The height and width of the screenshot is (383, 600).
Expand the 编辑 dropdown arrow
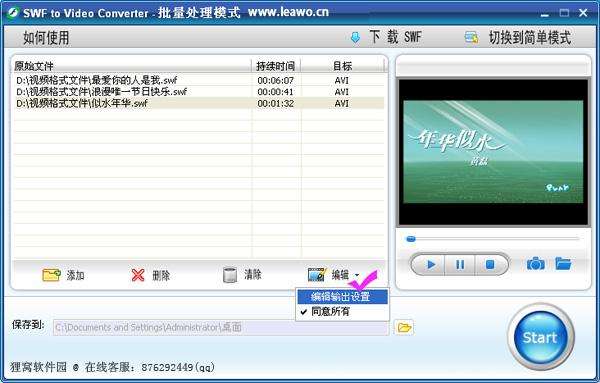coord(357,275)
